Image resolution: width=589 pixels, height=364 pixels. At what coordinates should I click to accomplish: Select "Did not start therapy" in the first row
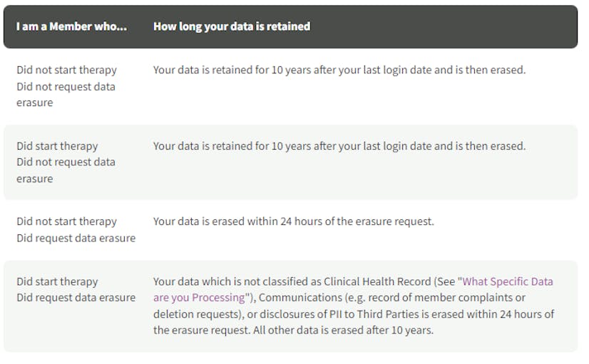[66, 71]
